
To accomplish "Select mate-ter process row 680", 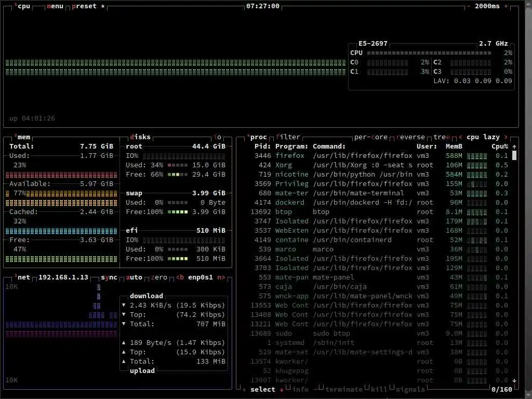I will coord(374,193).
